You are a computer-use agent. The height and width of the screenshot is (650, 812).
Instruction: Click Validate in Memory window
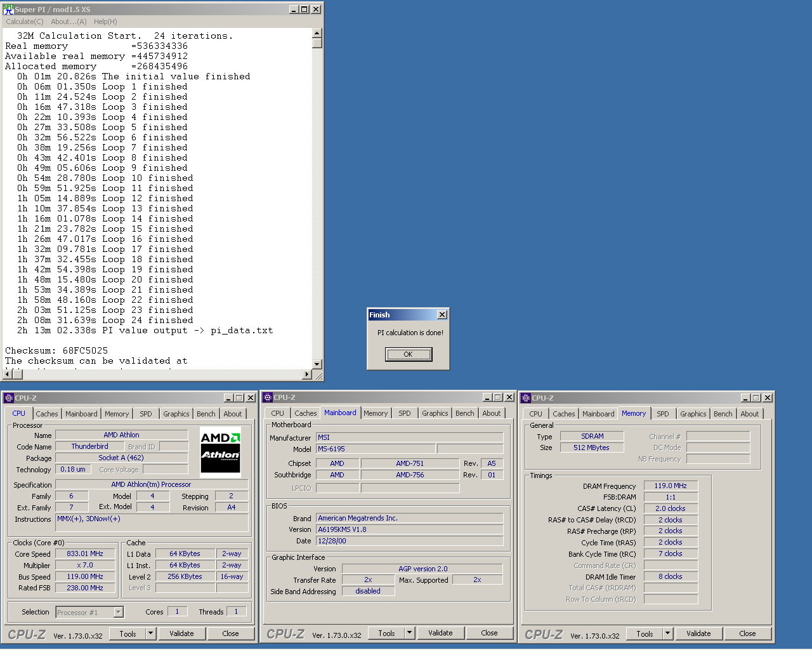698,633
